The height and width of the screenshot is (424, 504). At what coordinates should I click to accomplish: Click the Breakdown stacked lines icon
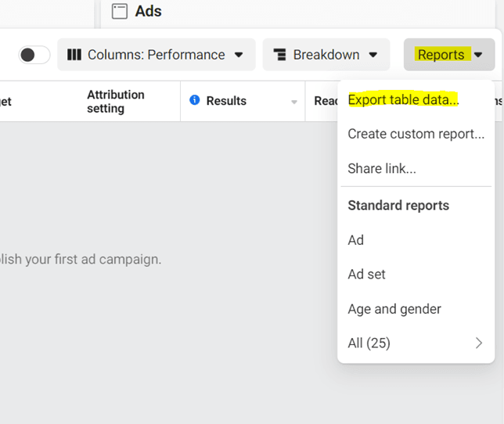pyautogui.click(x=279, y=55)
